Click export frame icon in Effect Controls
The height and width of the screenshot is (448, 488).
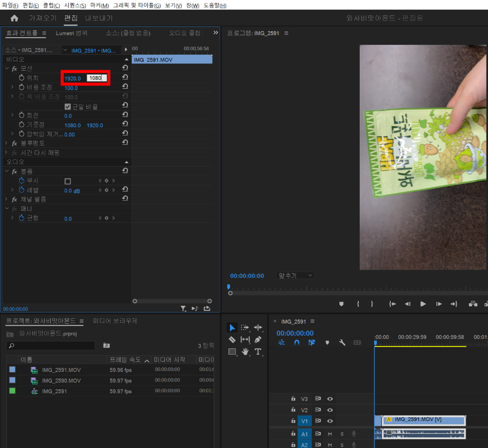(x=207, y=309)
